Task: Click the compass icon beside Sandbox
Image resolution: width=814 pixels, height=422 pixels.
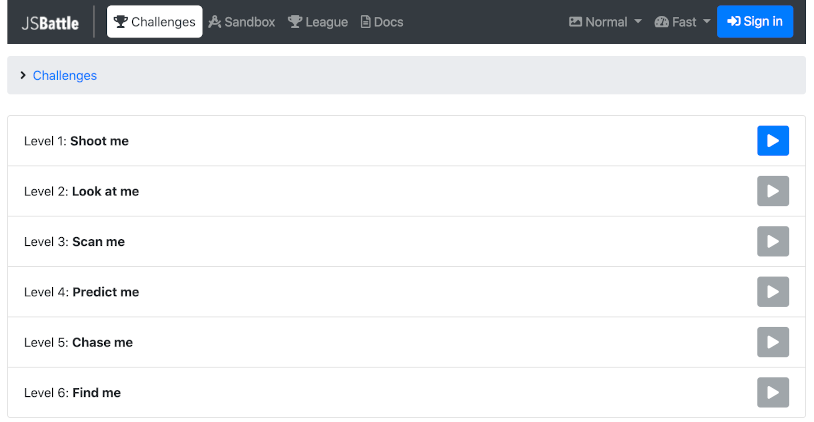Action: [215, 22]
